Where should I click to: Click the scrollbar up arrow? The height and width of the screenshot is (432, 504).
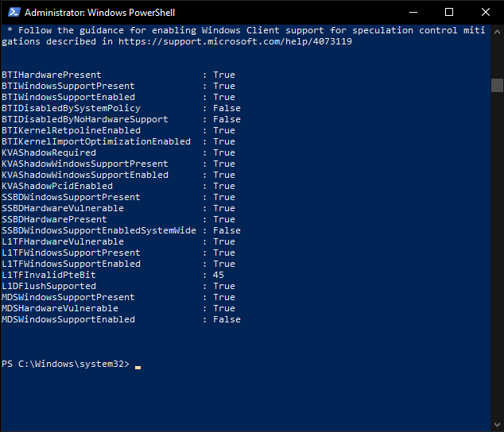(x=497, y=32)
